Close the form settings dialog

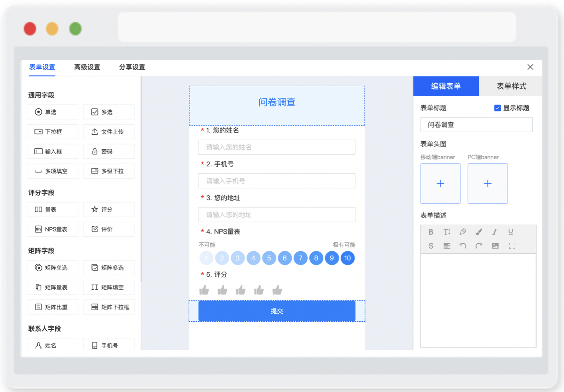530,67
